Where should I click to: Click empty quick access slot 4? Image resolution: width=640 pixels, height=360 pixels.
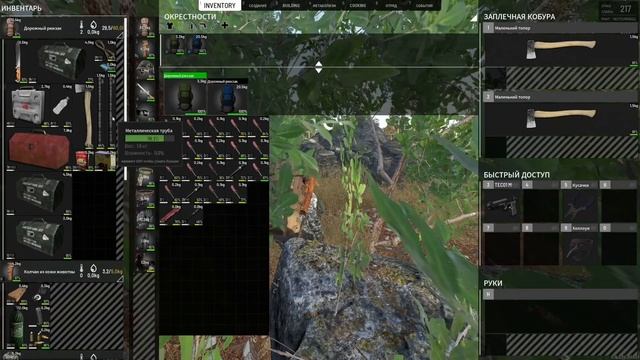(541, 205)
